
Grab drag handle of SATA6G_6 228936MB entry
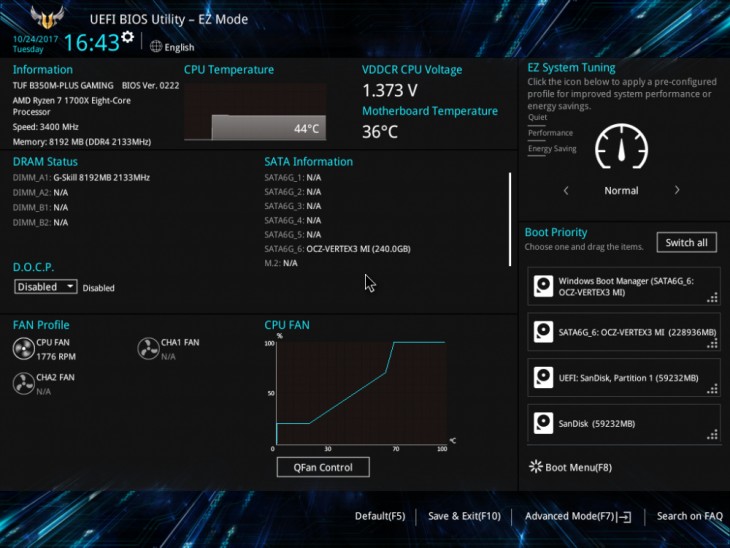[x=712, y=344]
